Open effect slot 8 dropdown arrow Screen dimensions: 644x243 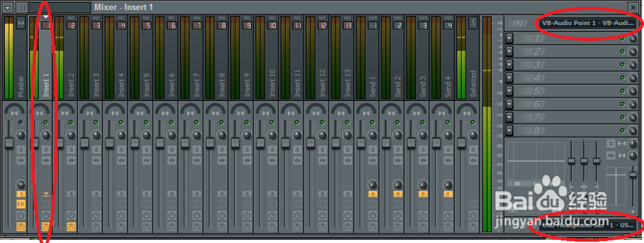[x=509, y=130]
